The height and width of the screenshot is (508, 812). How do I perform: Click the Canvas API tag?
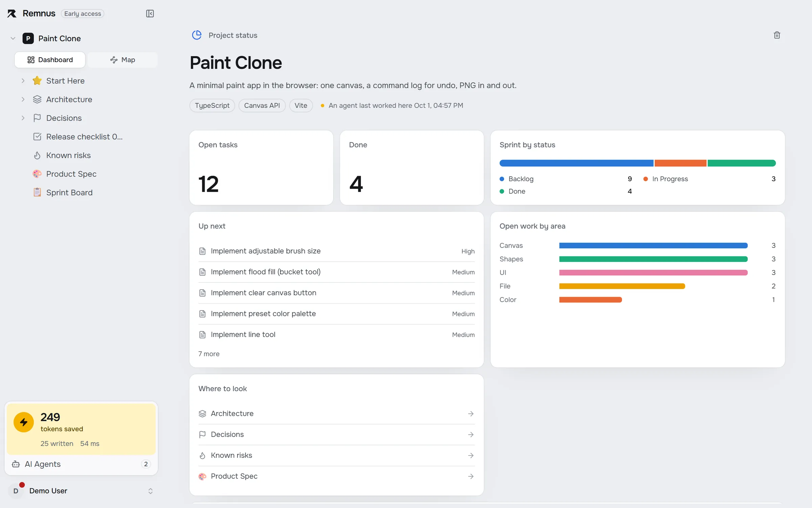pos(262,105)
